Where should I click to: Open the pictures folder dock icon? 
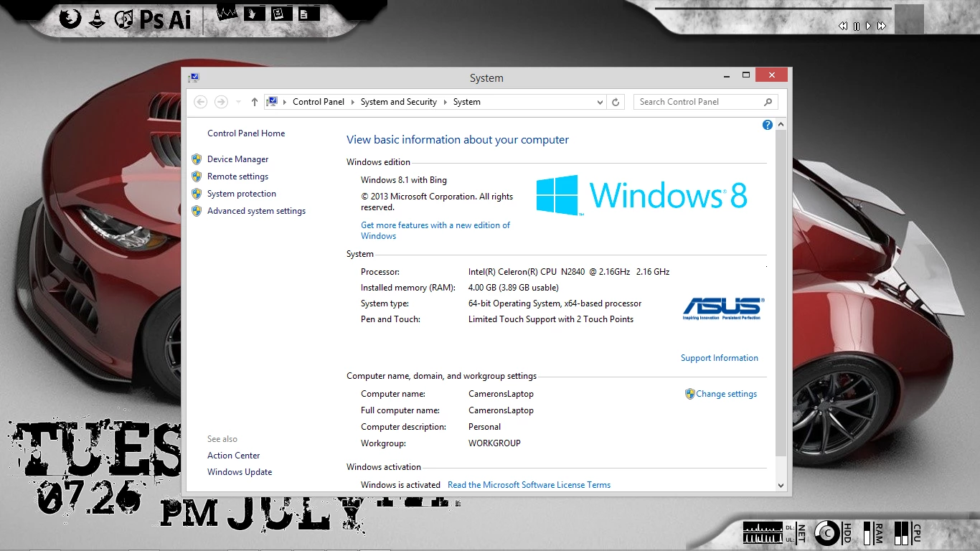tap(281, 13)
